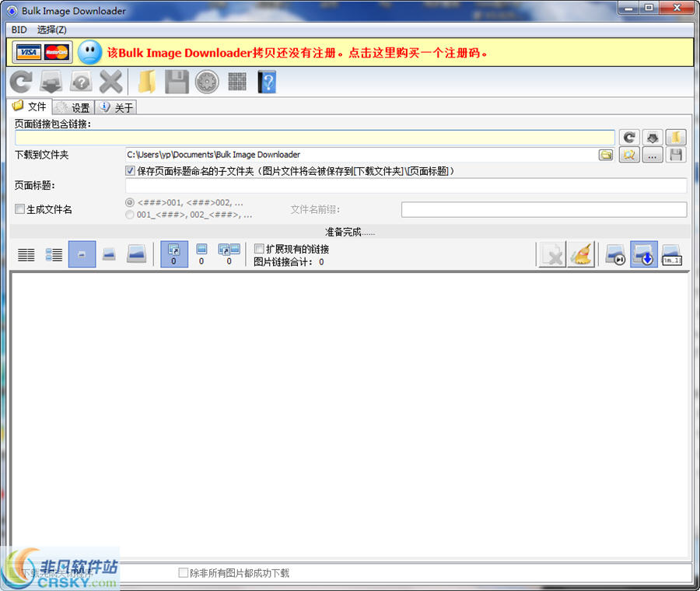Open the 选择(Z) menu

tap(49, 30)
